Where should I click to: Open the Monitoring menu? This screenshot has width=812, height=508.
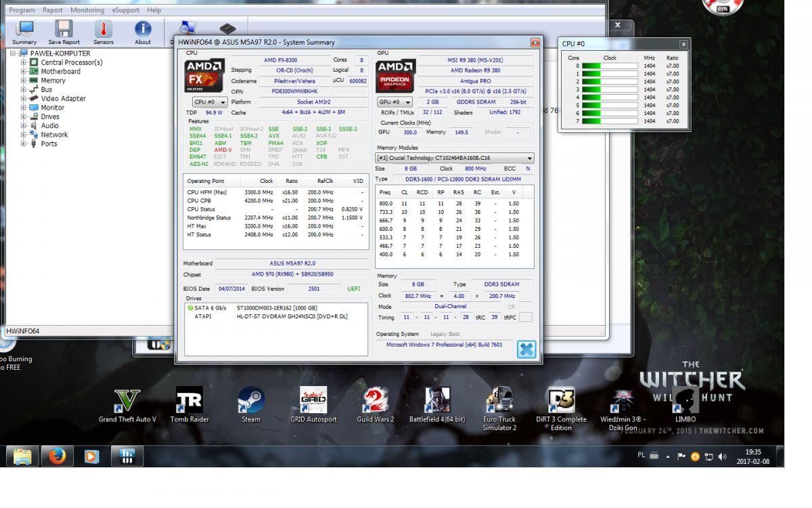point(87,10)
